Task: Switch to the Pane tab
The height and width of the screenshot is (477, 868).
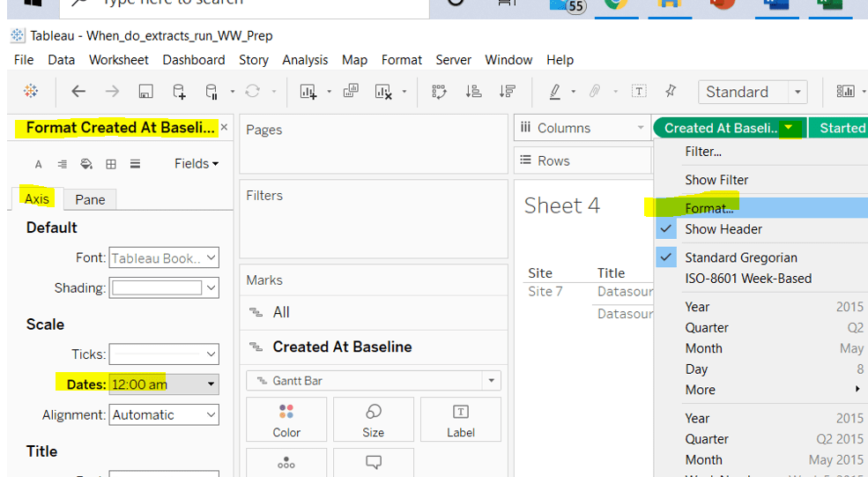Action: pyautogui.click(x=90, y=199)
